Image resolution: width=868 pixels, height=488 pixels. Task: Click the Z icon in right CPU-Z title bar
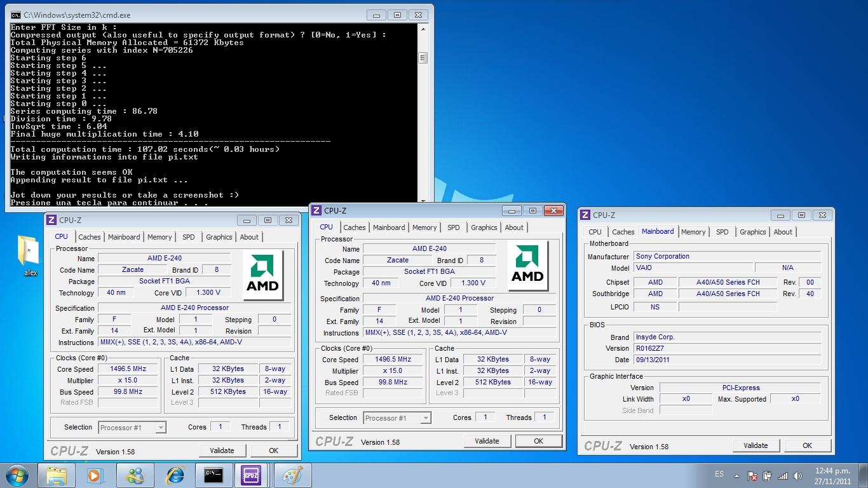[x=586, y=215]
